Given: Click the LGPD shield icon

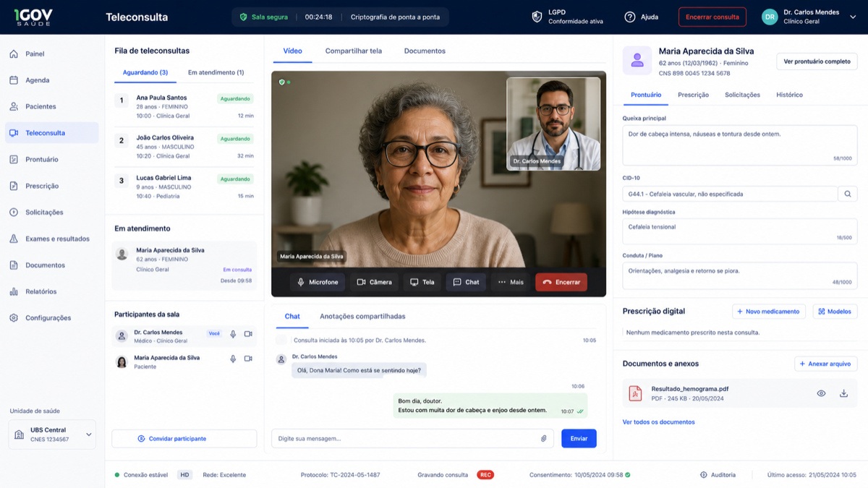Looking at the screenshot, I should click(537, 17).
